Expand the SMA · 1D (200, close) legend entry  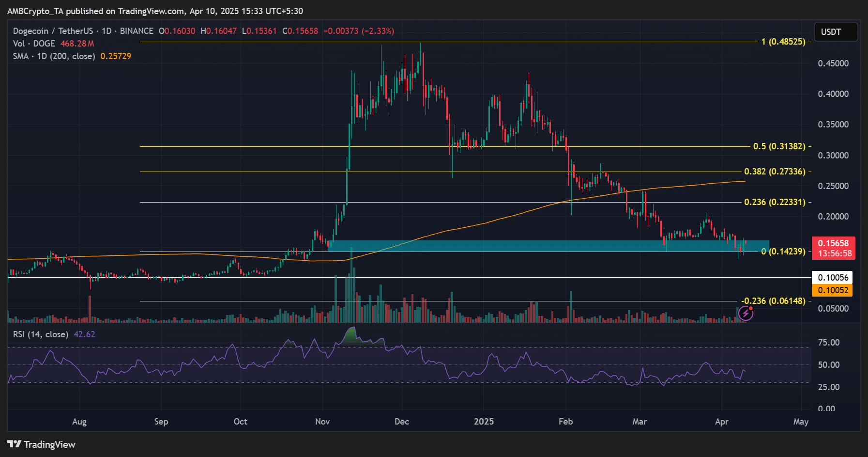53,56
